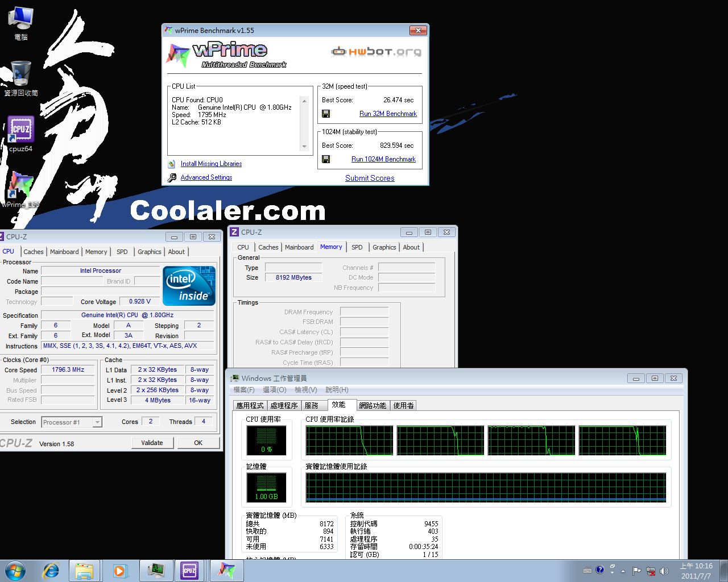
Task: Open Windows Media Player from the taskbar
Action: [x=119, y=571]
